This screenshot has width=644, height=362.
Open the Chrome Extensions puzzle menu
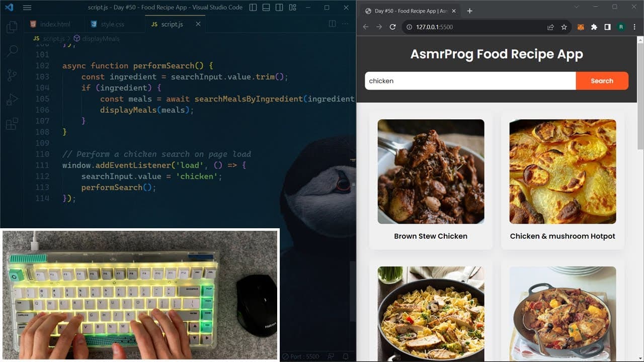tap(594, 27)
